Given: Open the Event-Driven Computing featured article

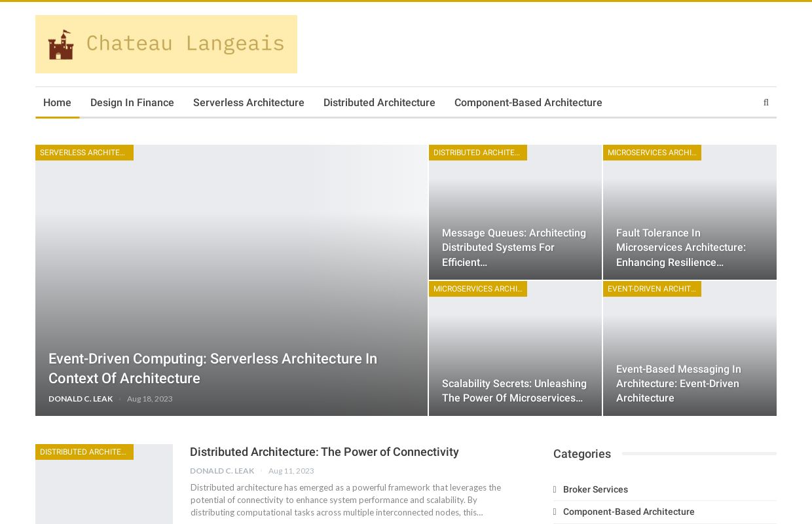Looking at the screenshot, I should tap(213, 368).
